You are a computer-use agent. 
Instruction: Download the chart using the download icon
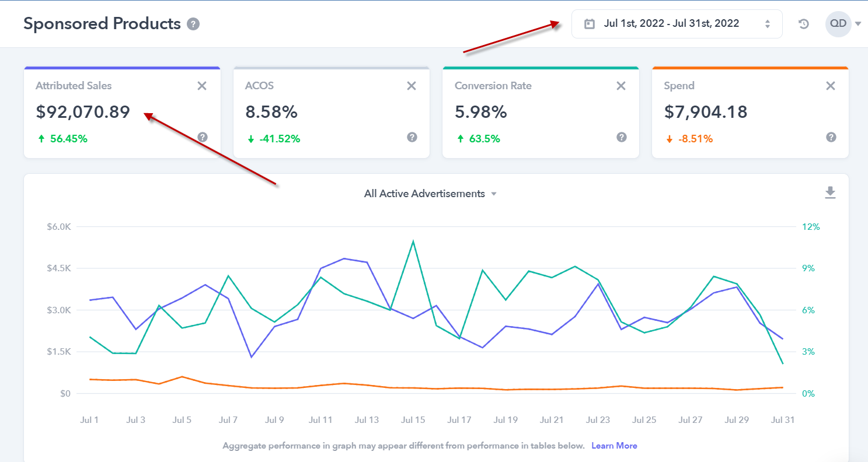(x=830, y=193)
